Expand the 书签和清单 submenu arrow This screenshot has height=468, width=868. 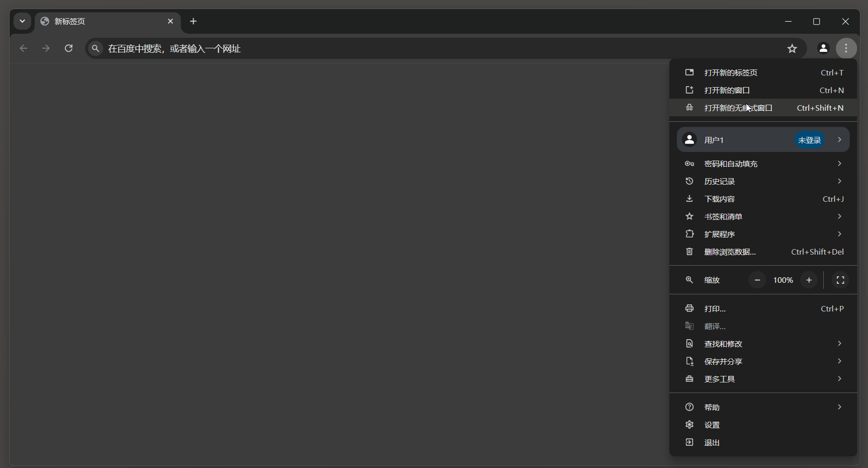coord(839,216)
